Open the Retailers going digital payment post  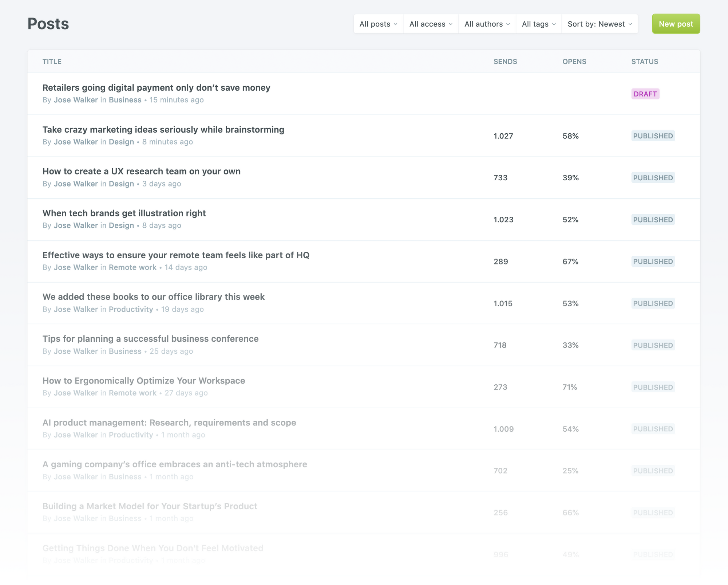click(156, 88)
